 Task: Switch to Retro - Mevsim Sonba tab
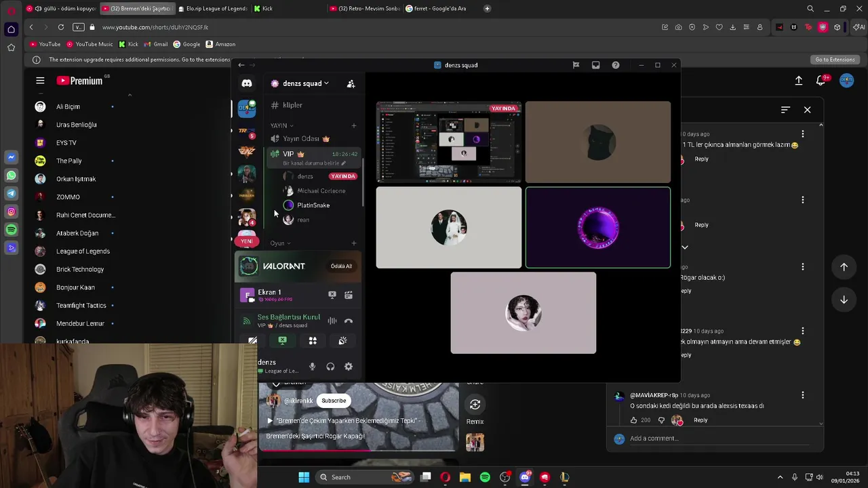point(363,9)
